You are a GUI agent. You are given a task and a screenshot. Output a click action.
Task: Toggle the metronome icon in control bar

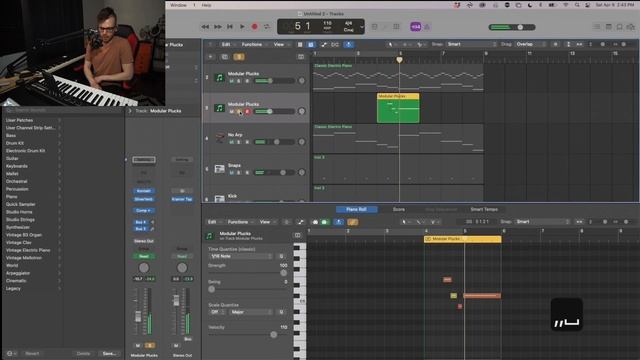(427, 27)
